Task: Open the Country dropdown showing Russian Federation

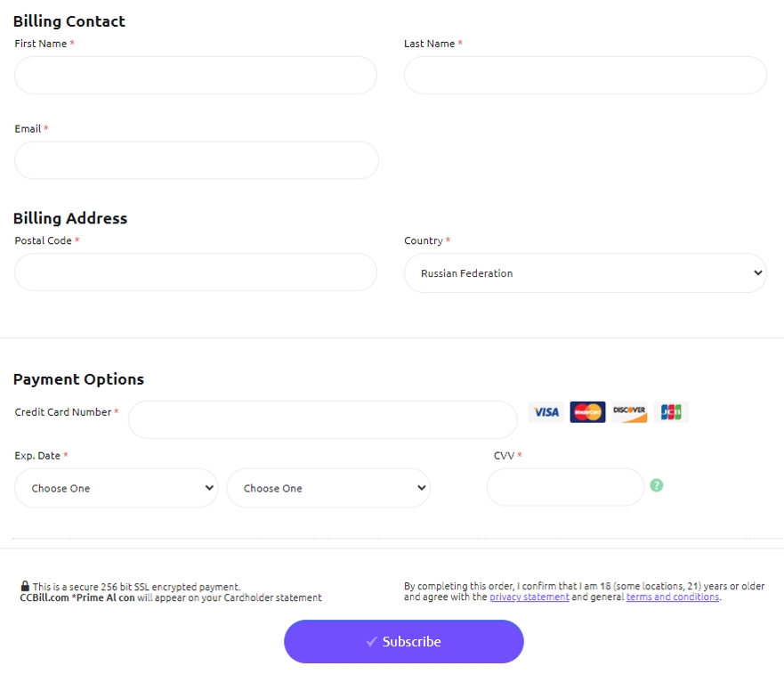Action: [586, 273]
